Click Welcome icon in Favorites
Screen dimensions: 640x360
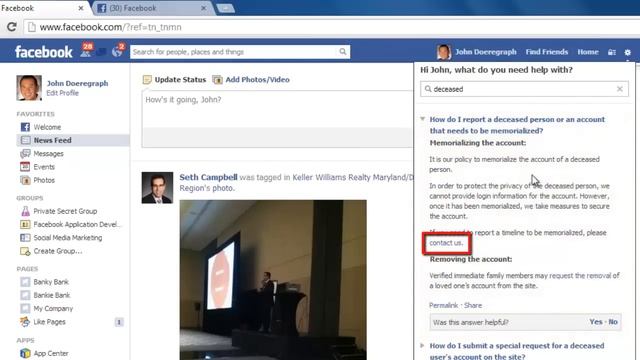tap(25, 127)
